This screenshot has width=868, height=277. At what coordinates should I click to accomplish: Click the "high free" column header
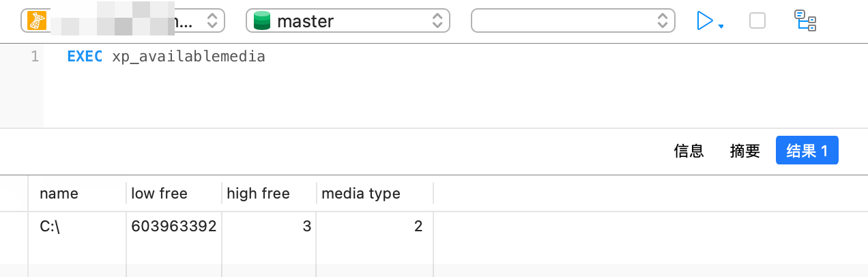[258, 193]
